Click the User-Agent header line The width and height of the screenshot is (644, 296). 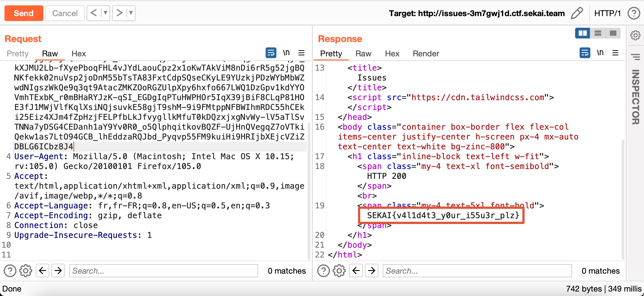point(154,161)
